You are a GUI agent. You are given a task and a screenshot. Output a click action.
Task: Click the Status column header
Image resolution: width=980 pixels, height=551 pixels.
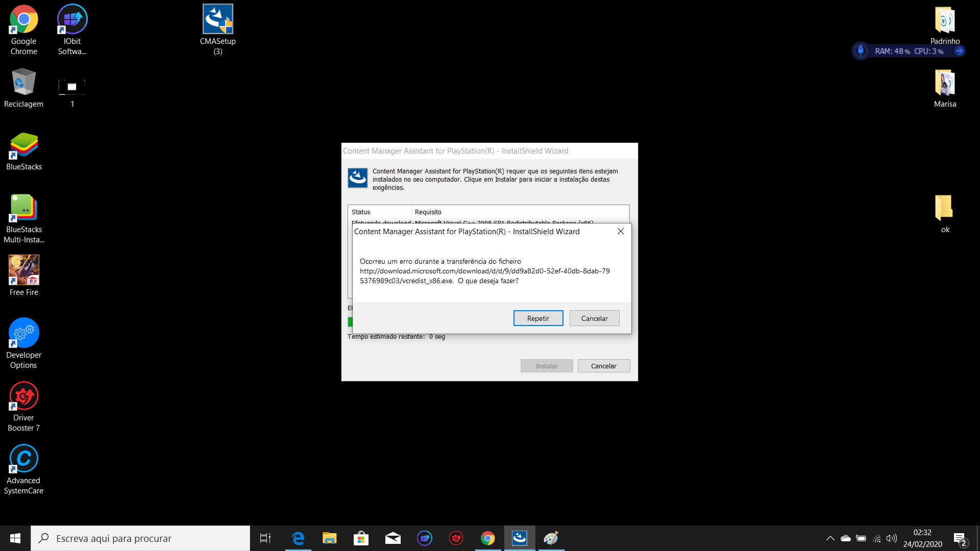click(x=380, y=212)
